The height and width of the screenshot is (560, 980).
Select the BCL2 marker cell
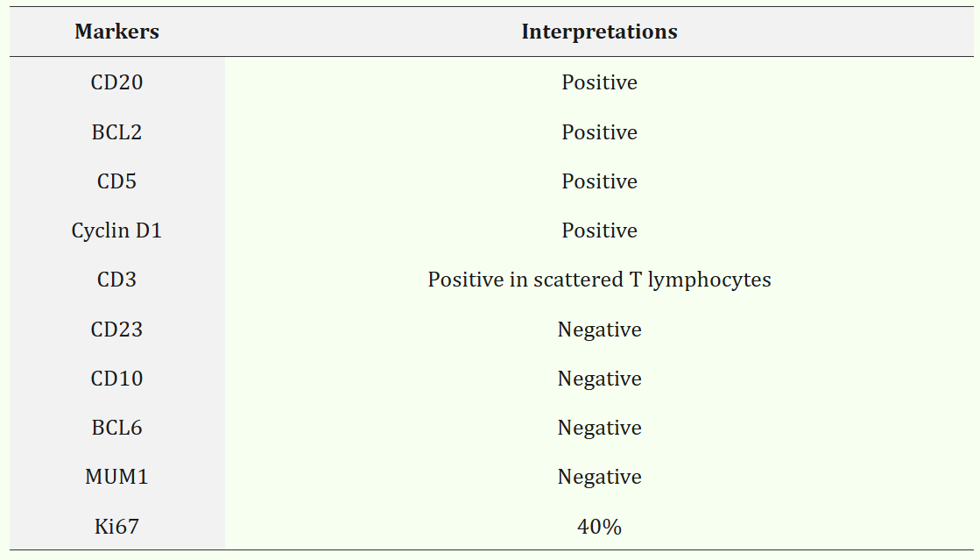116,132
